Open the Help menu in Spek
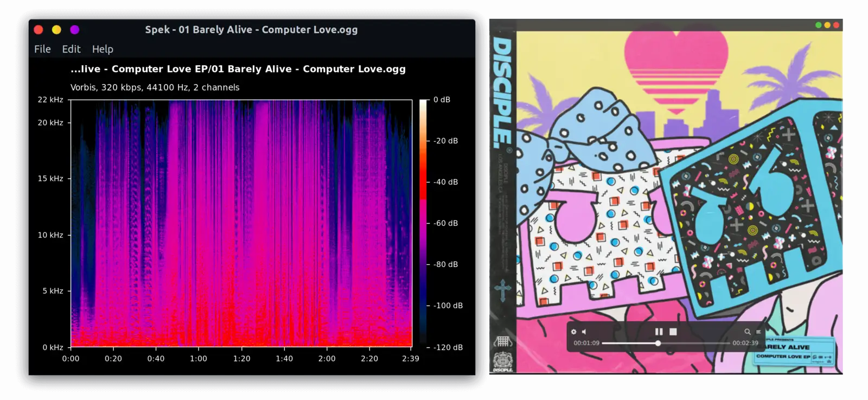The image size is (868, 400). tap(103, 49)
